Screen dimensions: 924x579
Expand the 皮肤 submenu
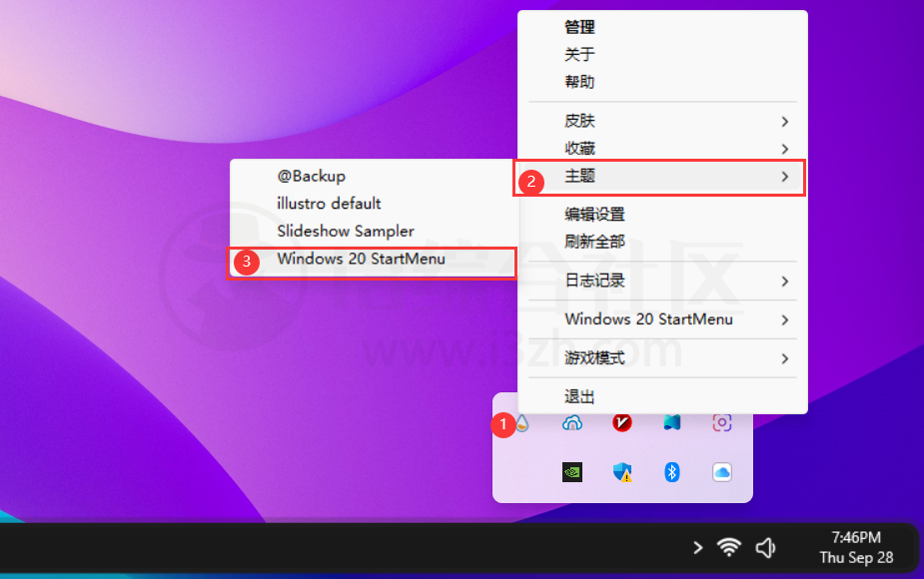tap(662, 121)
